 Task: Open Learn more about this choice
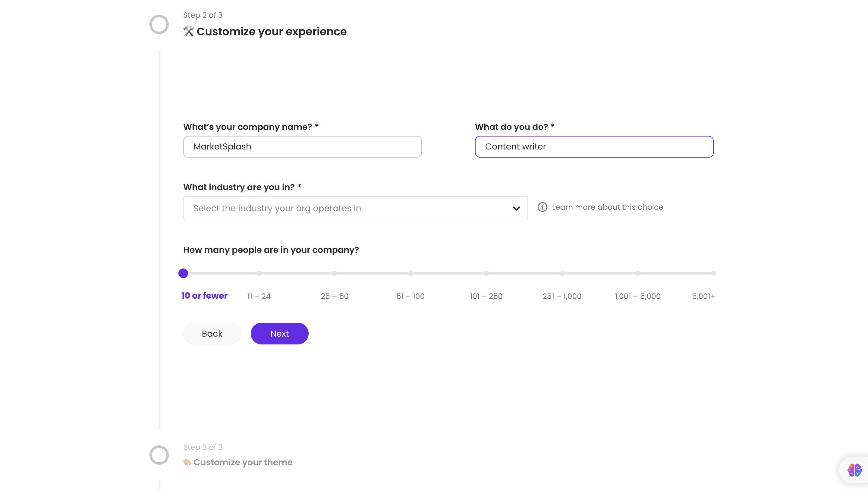coord(607,207)
